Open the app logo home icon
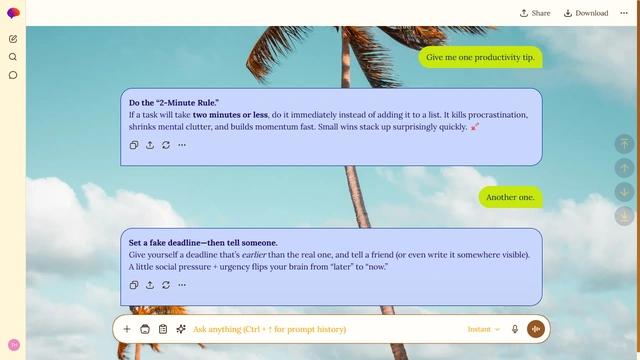The height and width of the screenshot is (360, 640). 13,13
